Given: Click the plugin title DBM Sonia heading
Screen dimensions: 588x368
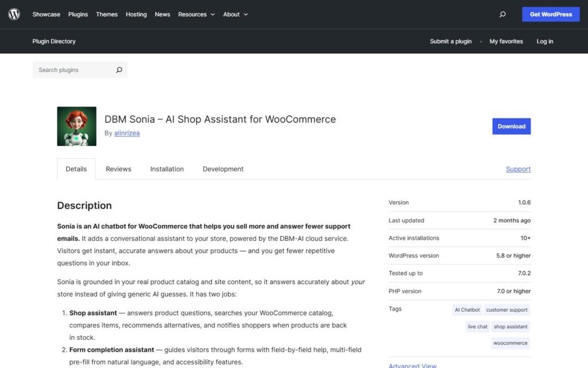Looking at the screenshot, I should (x=220, y=119).
